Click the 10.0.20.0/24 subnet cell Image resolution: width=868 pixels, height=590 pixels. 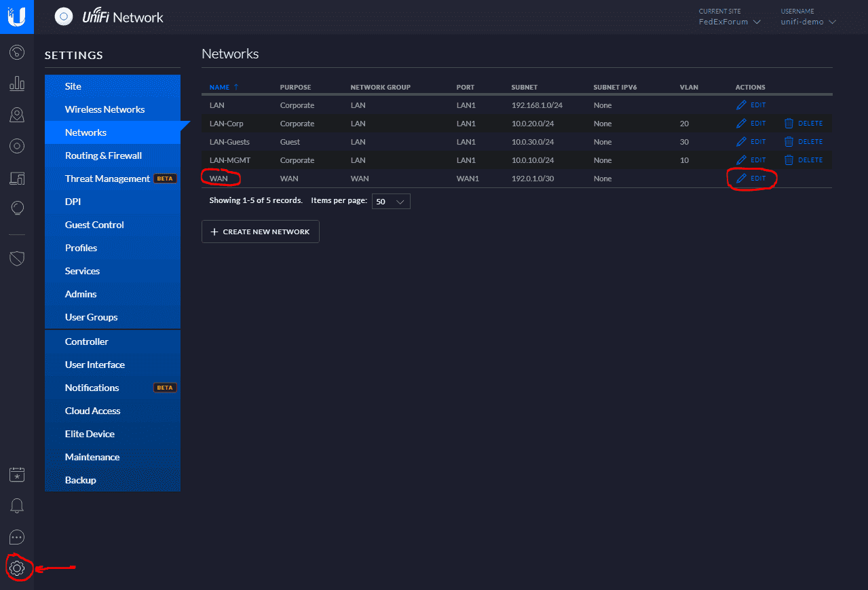(533, 124)
